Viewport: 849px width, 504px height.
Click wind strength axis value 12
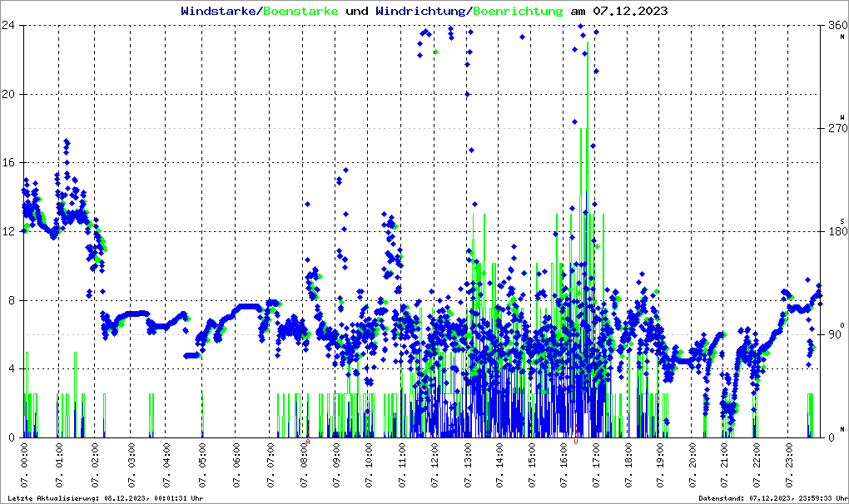click(7, 231)
